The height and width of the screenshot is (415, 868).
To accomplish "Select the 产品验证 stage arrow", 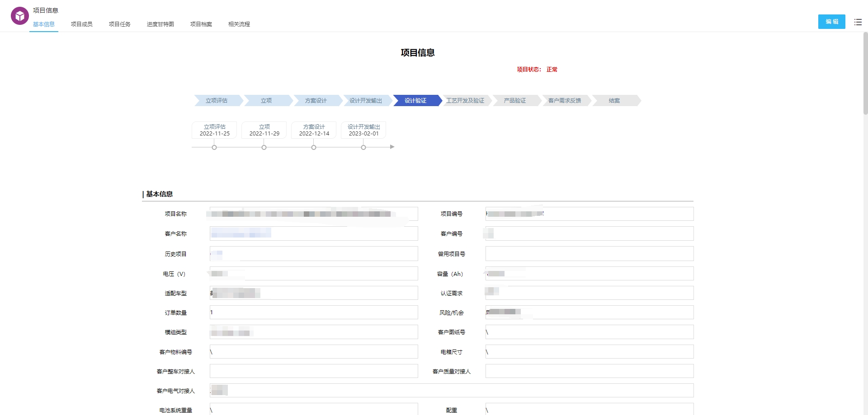I will coord(516,100).
